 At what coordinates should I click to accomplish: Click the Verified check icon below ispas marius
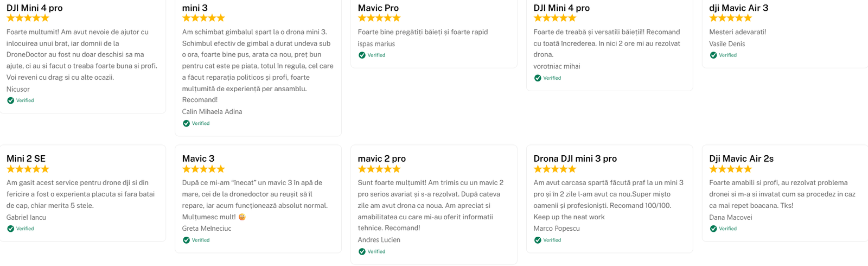(362, 55)
